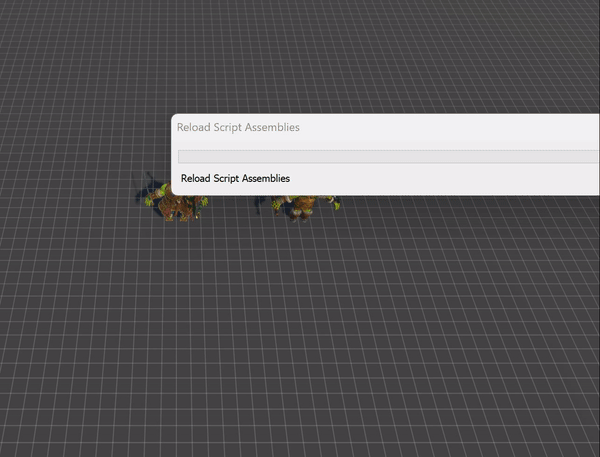This screenshot has width=600, height=457.
Task: Click the Reload Script Assemblies progress bar
Action: tap(389, 157)
